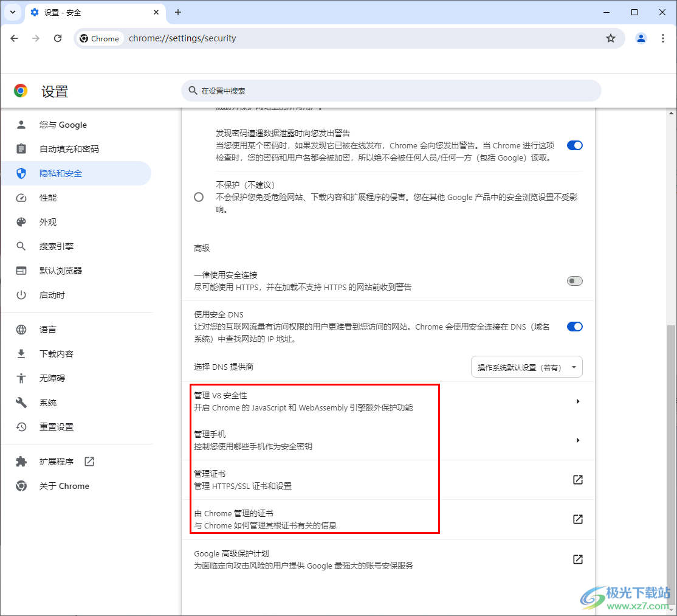This screenshot has width=677, height=616.
Task: Click external link icon beside 扩展程序
Action: coord(89,462)
